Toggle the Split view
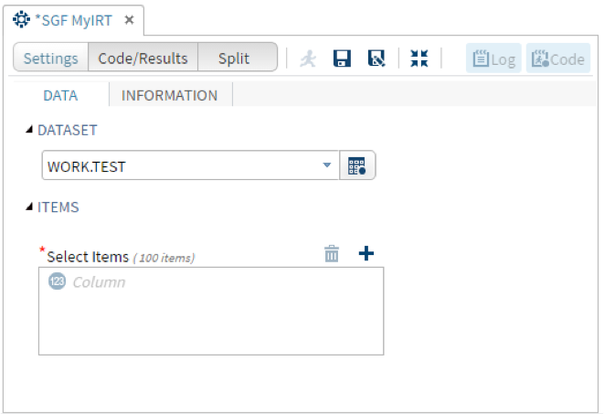Image resolution: width=604 pixels, height=414 pixels. [x=237, y=58]
